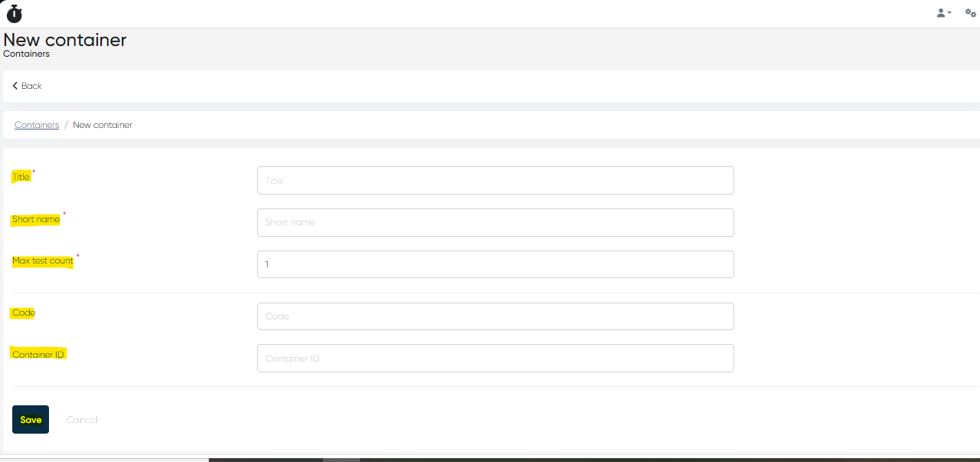Open the user account menu
The width and height of the screenshot is (980, 462).
pyautogui.click(x=943, y=13)
